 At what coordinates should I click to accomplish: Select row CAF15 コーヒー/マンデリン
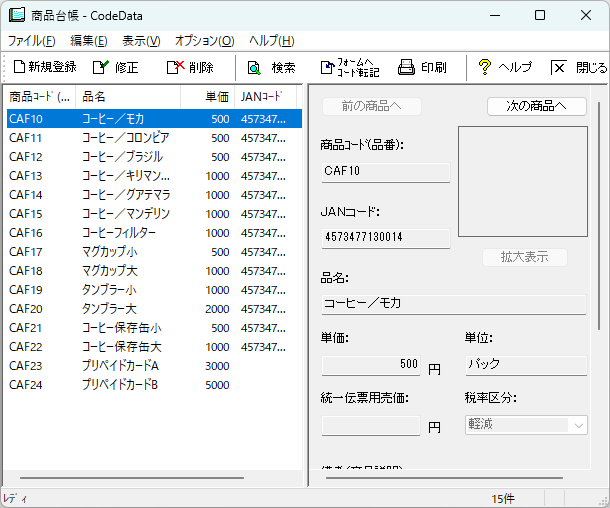click(154, 214)
